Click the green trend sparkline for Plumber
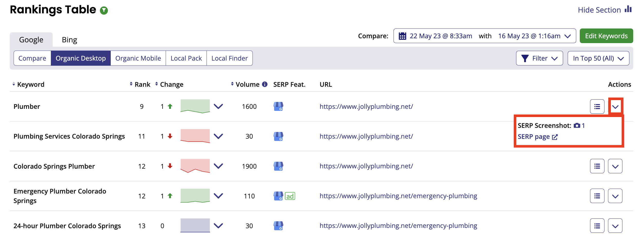 pyautogui.click(x=195, y=106)
